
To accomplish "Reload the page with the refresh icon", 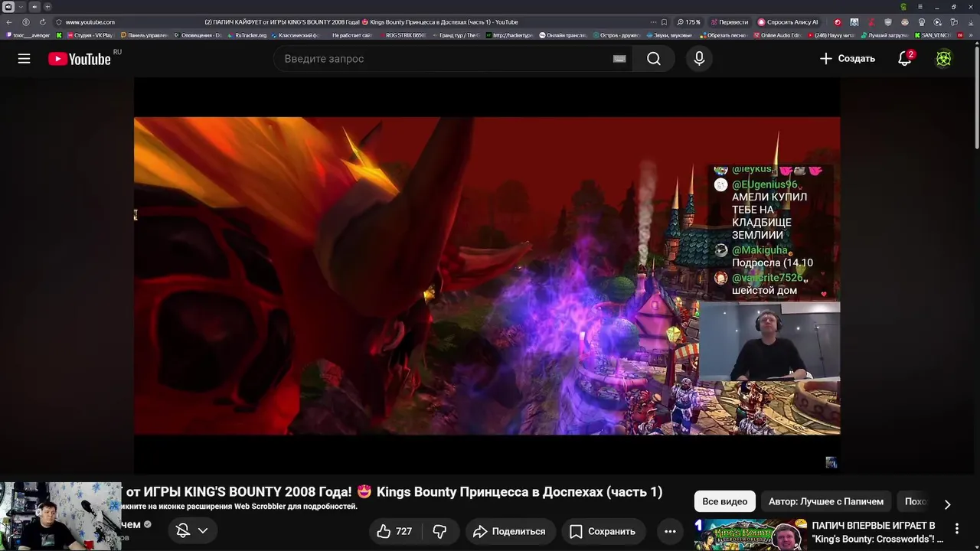I will (x=42, y=22).
